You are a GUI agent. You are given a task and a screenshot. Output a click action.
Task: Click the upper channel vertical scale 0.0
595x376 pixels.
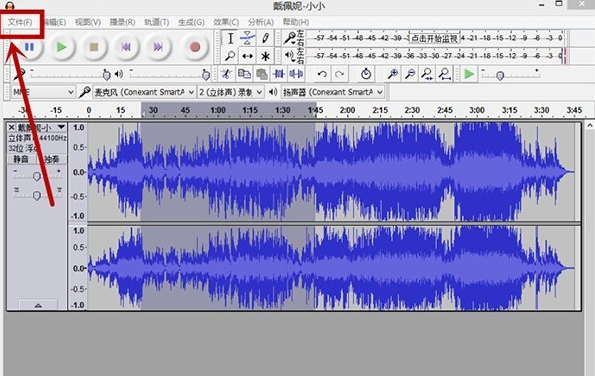coord(78,172)
